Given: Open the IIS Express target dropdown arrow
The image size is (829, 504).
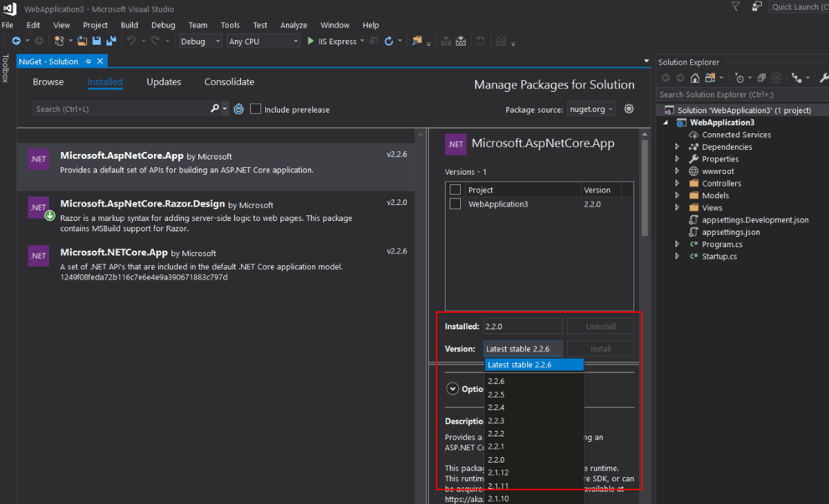Looking at the screenshot, I should [x=363, y=41].
